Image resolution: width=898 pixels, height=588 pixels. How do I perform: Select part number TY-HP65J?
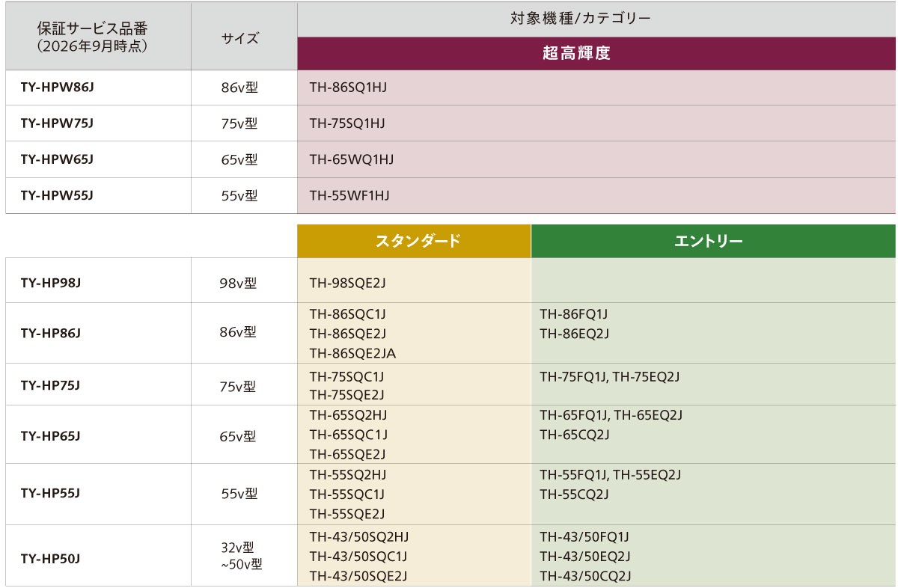click(50, 435)
